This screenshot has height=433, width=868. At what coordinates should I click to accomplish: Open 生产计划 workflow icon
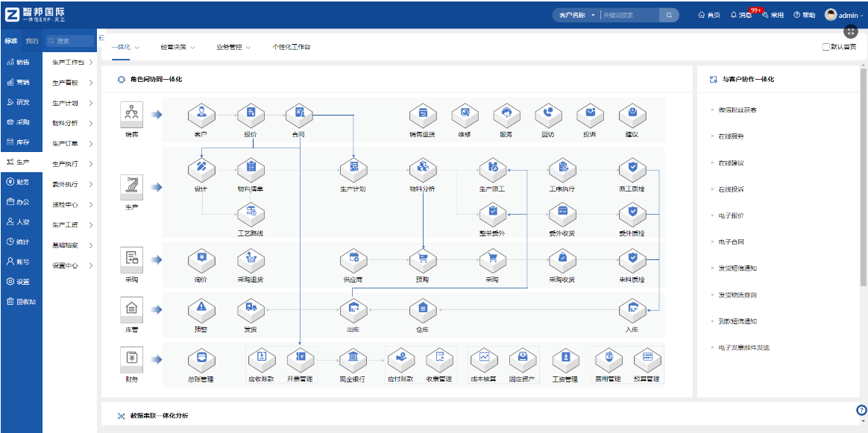[x=353, y=168]
